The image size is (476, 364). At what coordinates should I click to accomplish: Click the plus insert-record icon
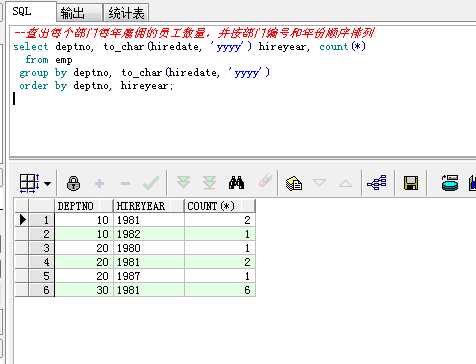(x=99, y=183)
